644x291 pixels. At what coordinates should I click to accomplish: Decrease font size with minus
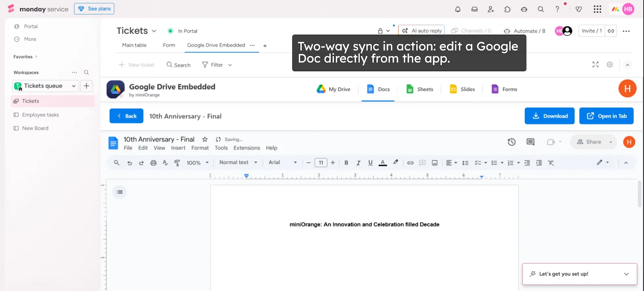(309, 163)
